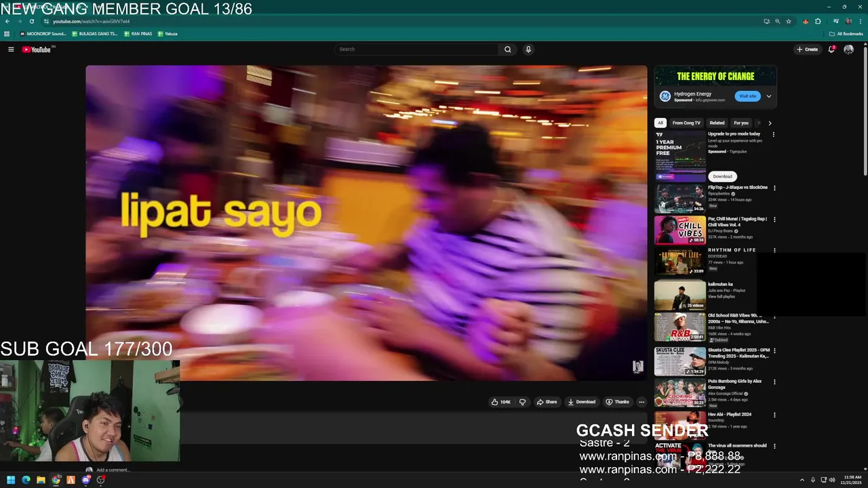
Task: Open File Explorer from the taskbar
Action: pyautogui.click(x=41, y=480)
